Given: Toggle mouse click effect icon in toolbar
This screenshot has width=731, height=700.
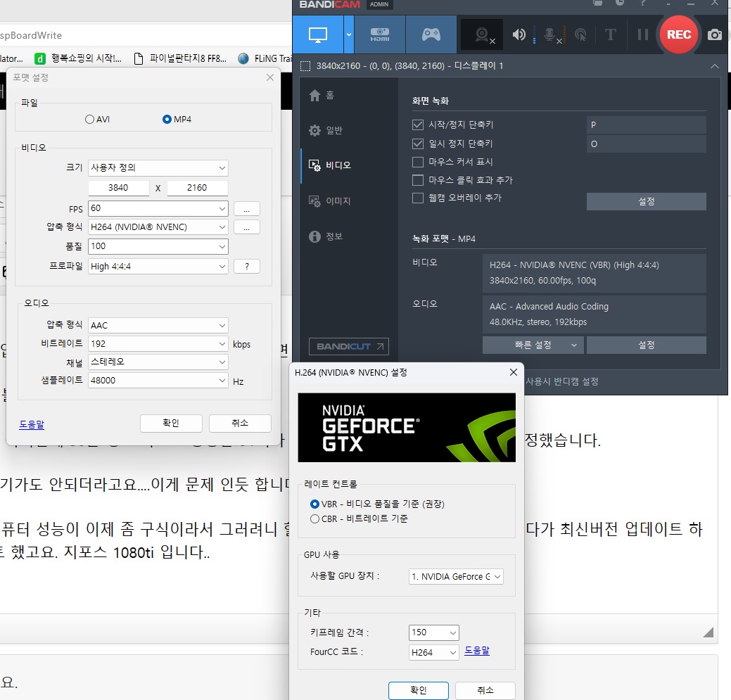Looking at the screenshot, I should 580,35.
